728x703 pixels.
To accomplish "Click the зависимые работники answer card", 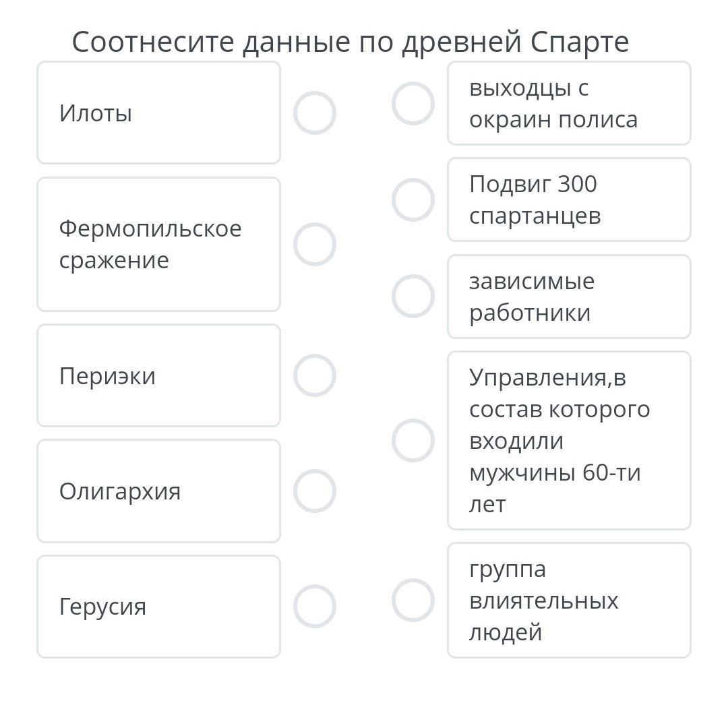I will pos(569,297).
